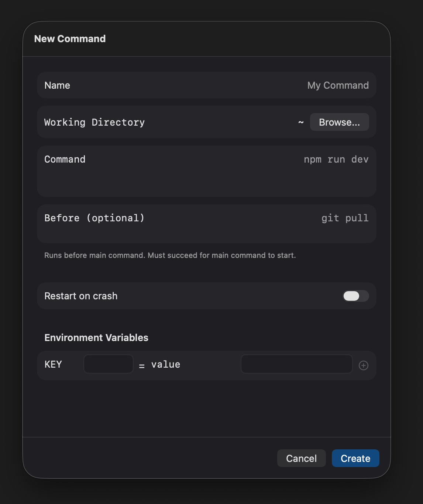Screen dimensions: 423x504
Task: Click the plus icon to add environment variable
Action: (x=363, y=365)
